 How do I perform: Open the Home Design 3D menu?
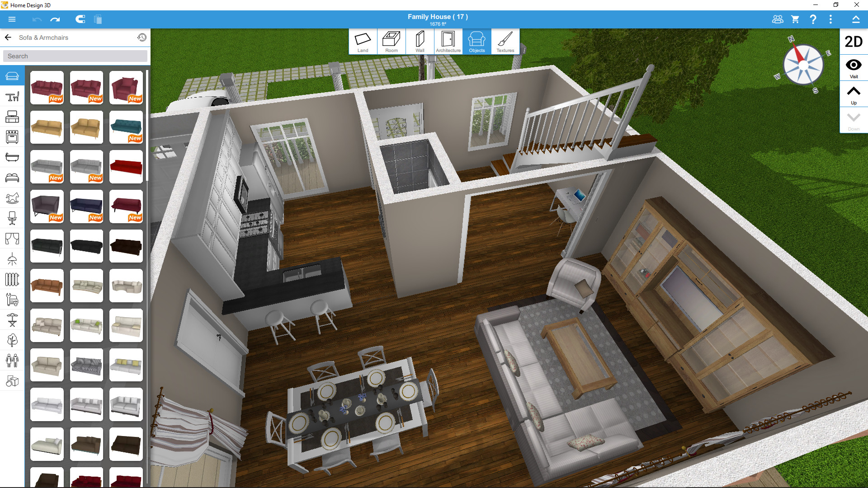tap(11, 18)
